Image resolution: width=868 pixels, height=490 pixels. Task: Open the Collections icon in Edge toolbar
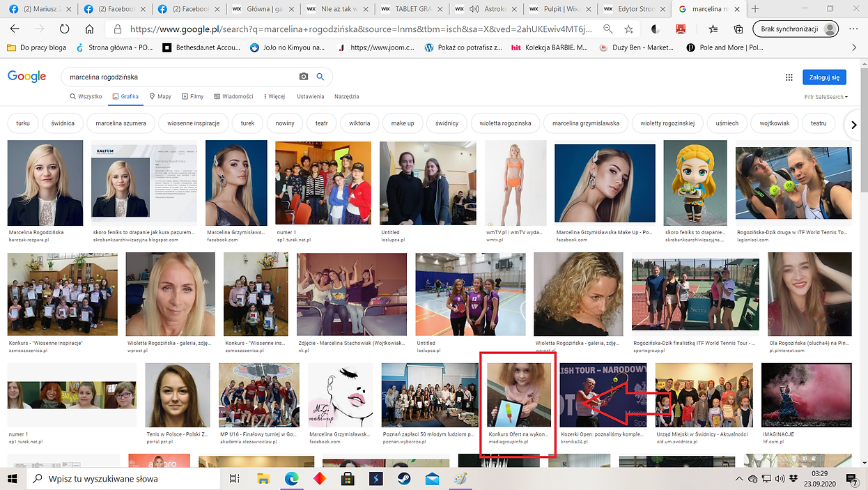click(738, 29)
